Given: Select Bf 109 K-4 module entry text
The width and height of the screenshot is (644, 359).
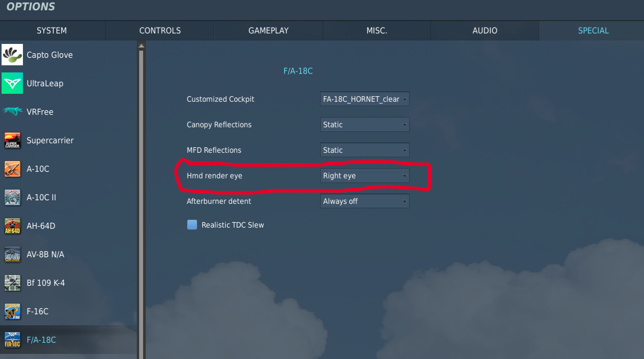Looking at the screenshot, I should (x=46, y=283).
